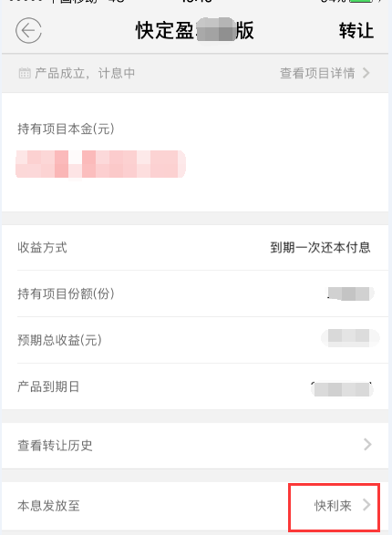The width and height of the screenshot is (392, 535).
Task: Tap the 快定盈 page title
Action: [195, 30]
